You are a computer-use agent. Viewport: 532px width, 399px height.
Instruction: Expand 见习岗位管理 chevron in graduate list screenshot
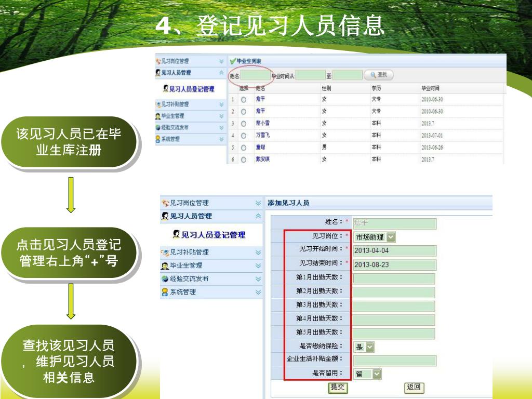pyautogui.click(x=221, y=61)
